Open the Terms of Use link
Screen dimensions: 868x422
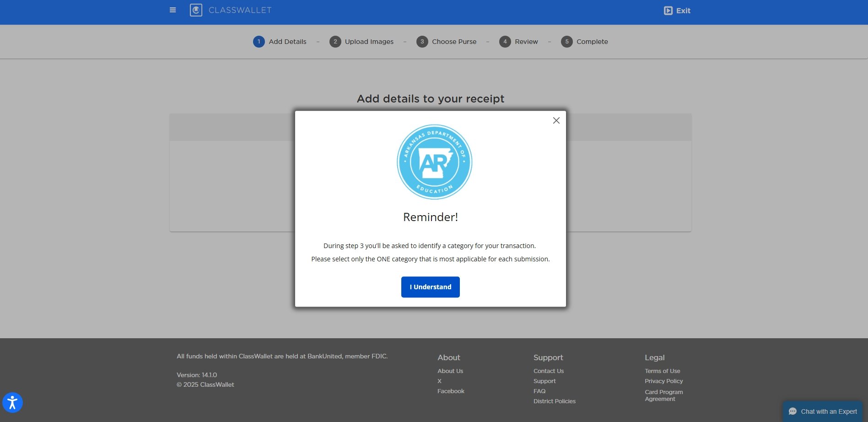click(x=663, y=371)
